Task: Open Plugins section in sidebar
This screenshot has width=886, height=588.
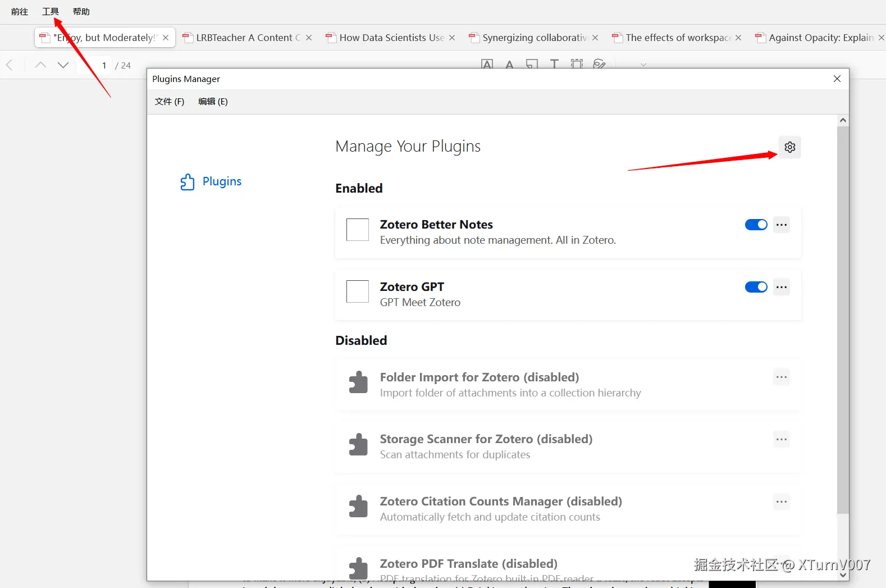Action: tap(211, 181)
